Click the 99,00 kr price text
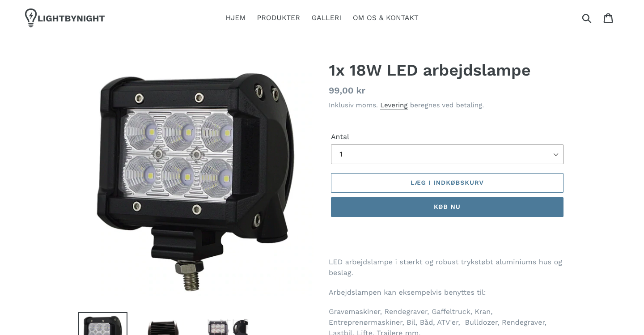This screenshot has width=644, height=335. (x=347, y=90)
